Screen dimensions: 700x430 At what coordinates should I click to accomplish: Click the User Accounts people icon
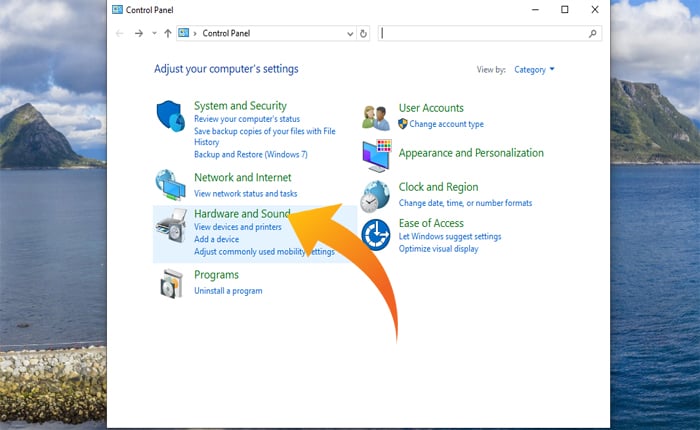(x=376, y=116)
